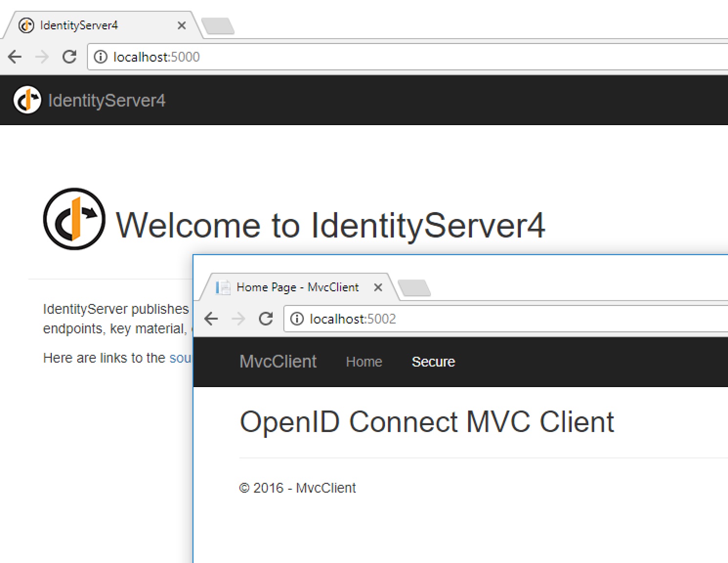
Task: Click forward arrow in IdentityServer4 browser window
Action: click(x=42, y=57)
